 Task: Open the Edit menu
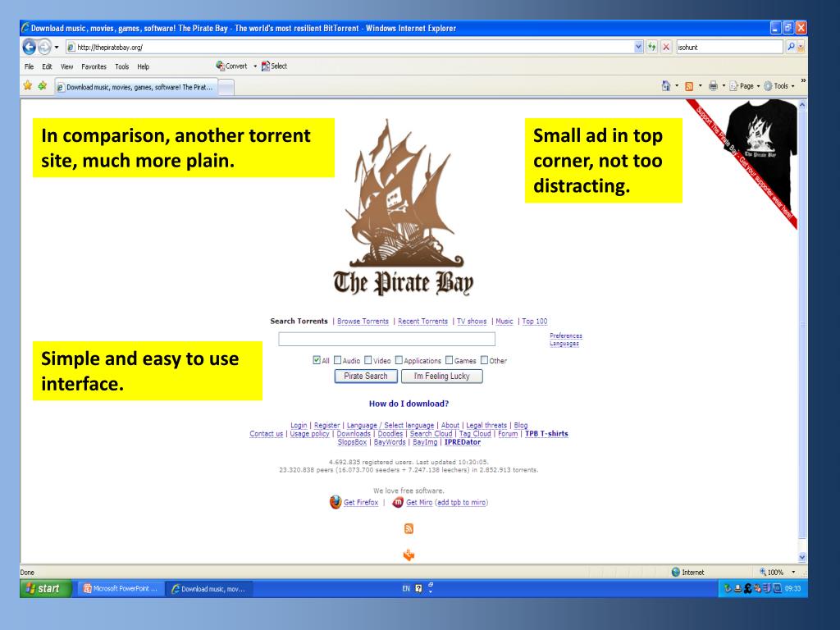click(x=47, y=67)
